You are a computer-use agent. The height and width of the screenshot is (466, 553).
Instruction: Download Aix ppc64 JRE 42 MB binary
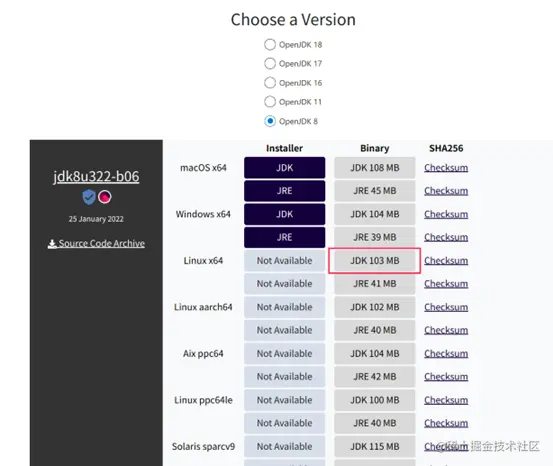[375, 376]
